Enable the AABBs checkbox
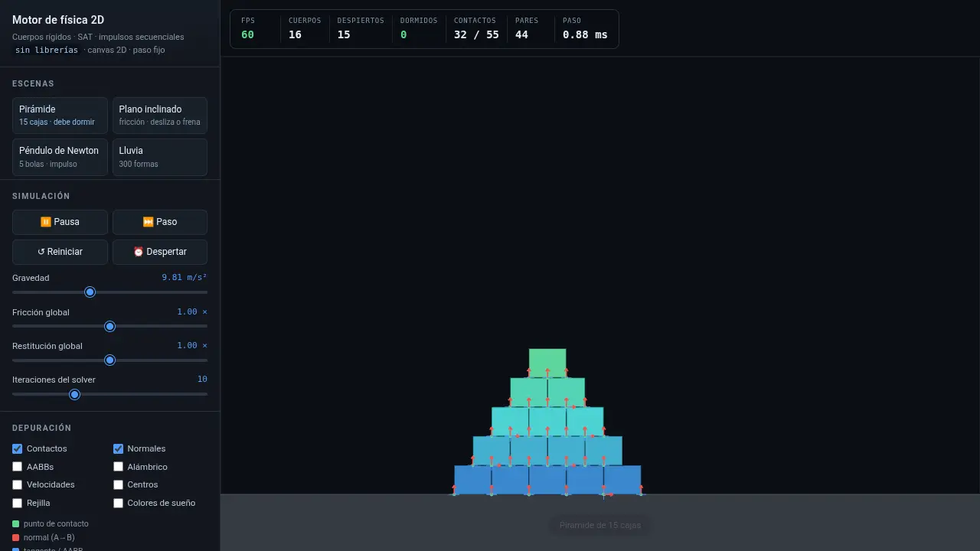This screenshot has height=551, width=980. (x=18, y=467)
